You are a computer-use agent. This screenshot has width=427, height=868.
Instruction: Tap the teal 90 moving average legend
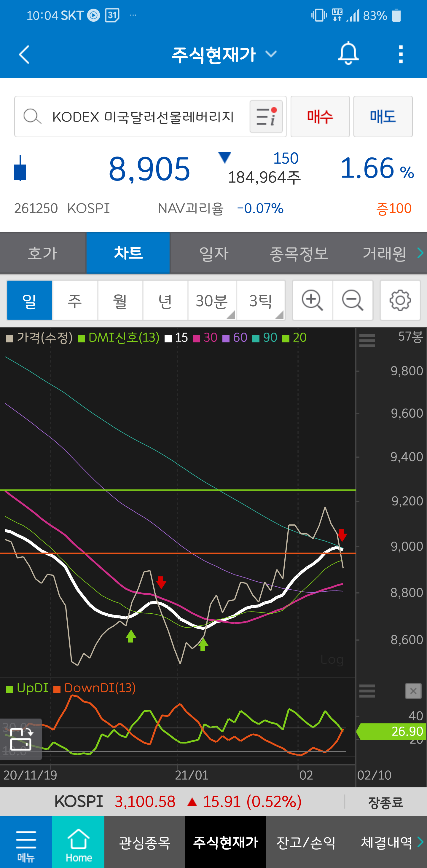(265, 337)
